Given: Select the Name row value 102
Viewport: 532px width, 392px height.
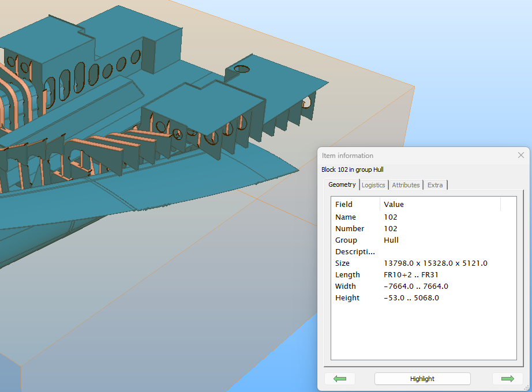Looking at the screenshot, I should click(x=391, y=217).
